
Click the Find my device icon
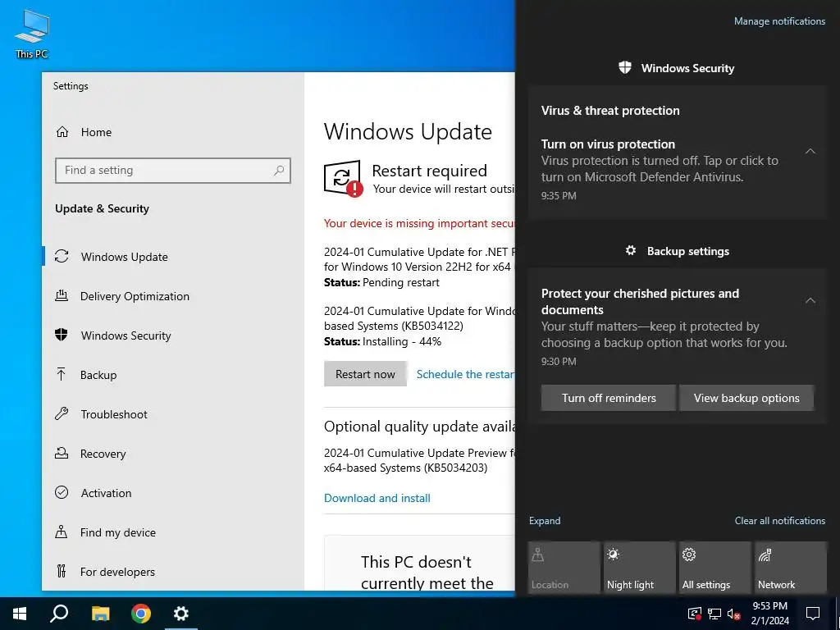(x=62, y=532)
